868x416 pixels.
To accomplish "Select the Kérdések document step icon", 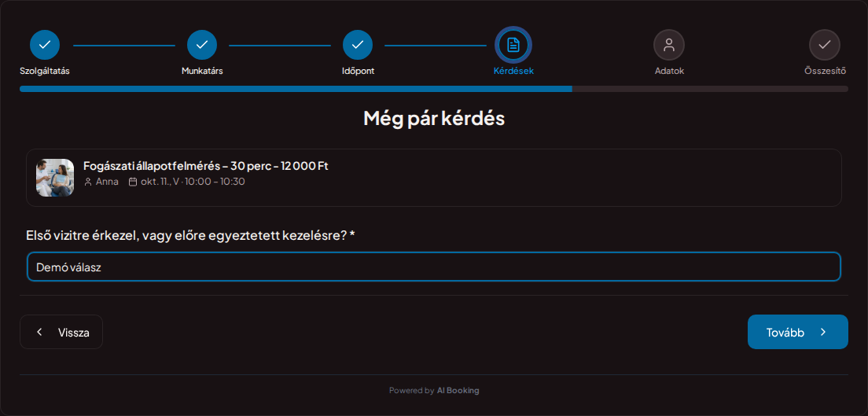I will pyautogui.click(x=513, y=45).
